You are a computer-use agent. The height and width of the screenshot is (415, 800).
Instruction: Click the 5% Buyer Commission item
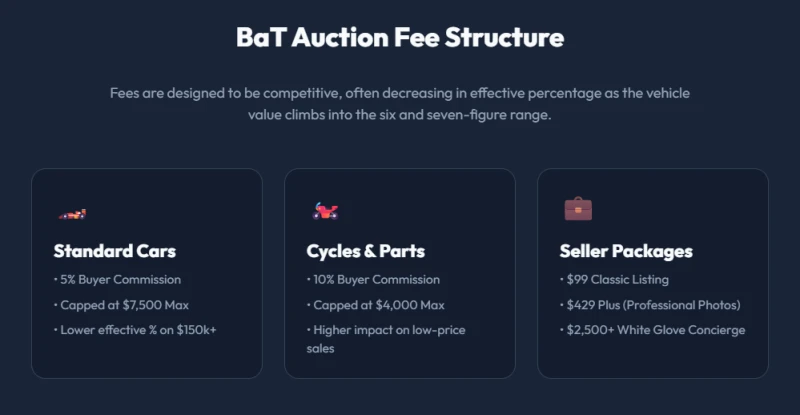(x=118, y=280)
